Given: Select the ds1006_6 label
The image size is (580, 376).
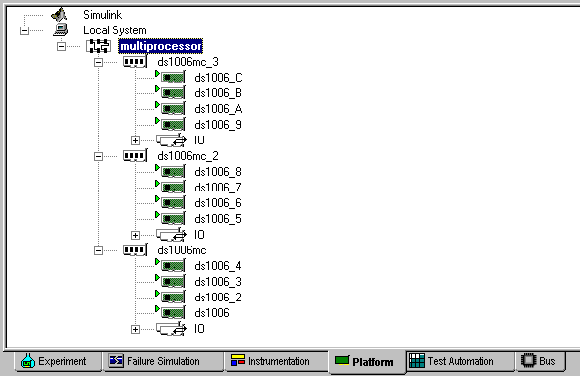Looking at the screenshot, I should point(218,203).
